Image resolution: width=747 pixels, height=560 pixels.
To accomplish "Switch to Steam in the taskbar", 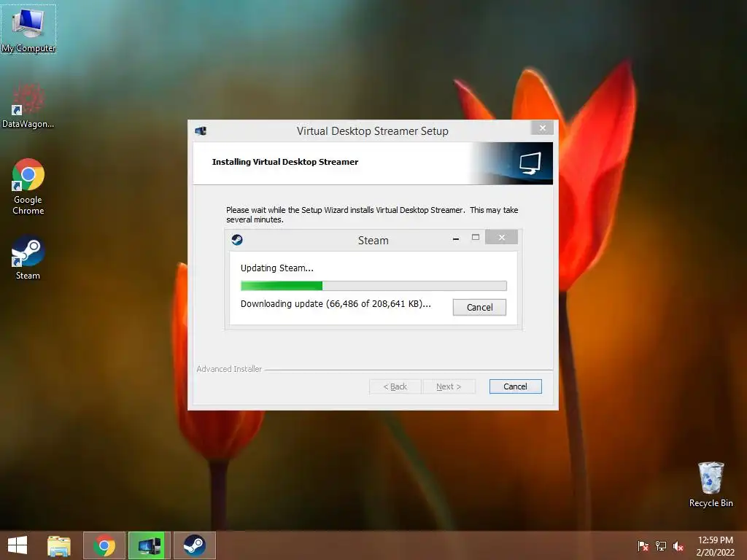I will pos(194,545).
